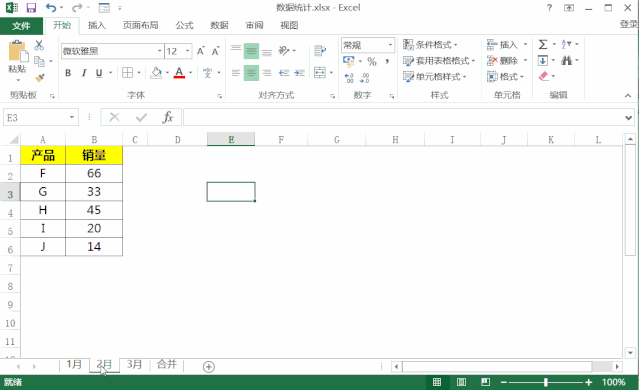Switch to 插入 ribbon tab
This screenshot has width=639, height=390.
coord(97,25)
